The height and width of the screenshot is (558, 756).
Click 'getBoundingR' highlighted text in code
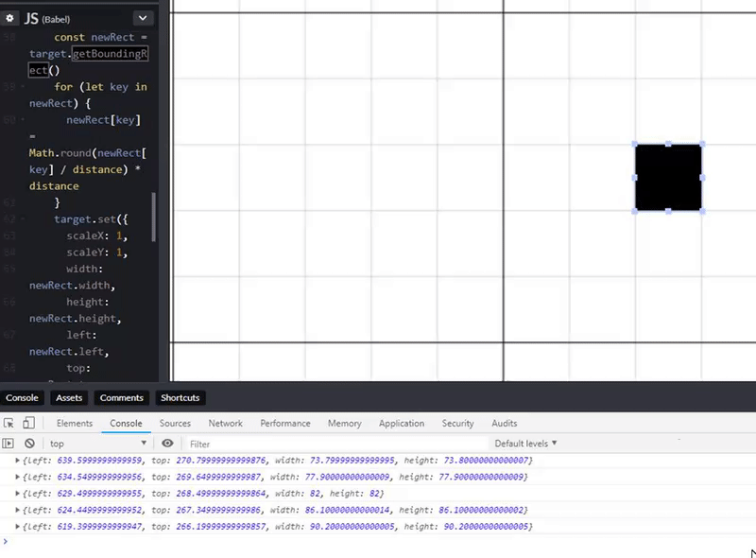(110, 54)
